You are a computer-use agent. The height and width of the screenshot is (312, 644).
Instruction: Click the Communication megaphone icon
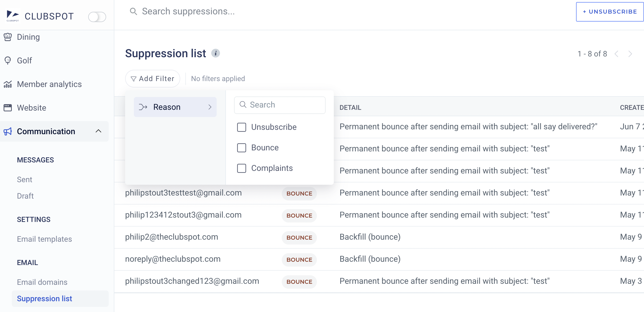point(8,131)
